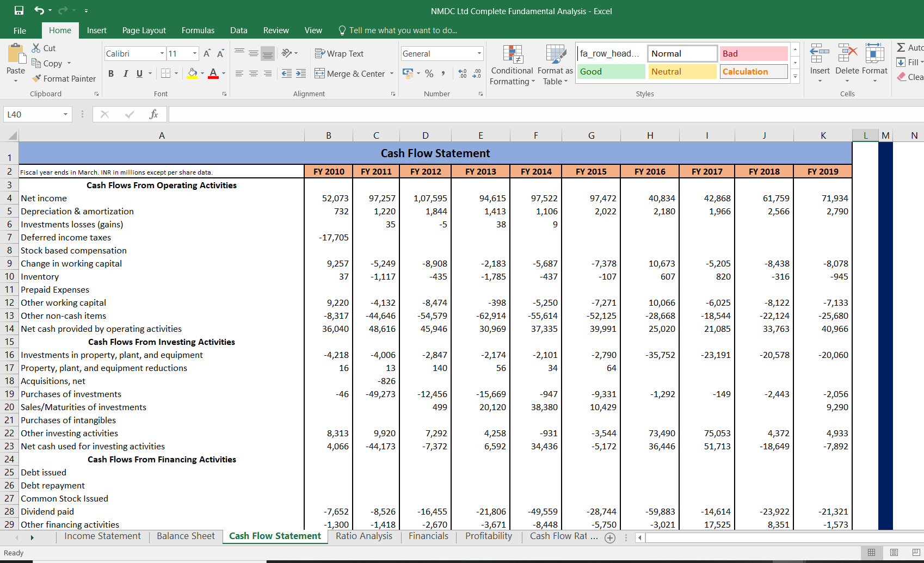Click the Decrease Decimal icon
This screenshot has width=924, height=563.
pos(477,73)
